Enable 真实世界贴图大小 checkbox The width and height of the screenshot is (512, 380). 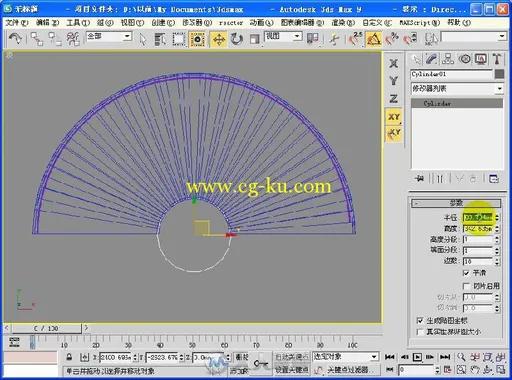(x=420, y=332)
